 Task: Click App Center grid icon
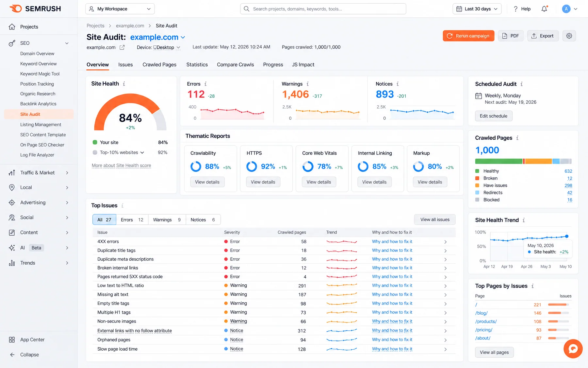[12, 340]
